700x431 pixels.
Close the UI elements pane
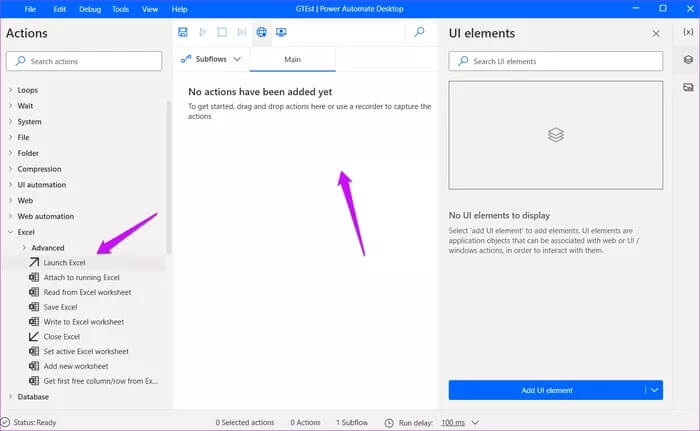point(656,33)
